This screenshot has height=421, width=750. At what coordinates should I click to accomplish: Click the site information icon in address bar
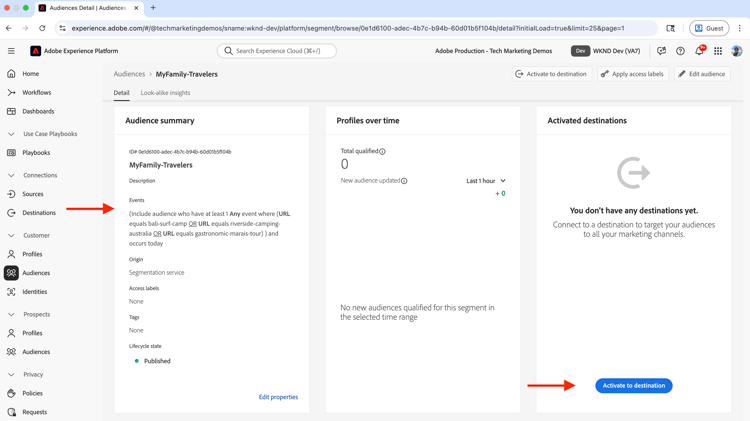[62, 28]
